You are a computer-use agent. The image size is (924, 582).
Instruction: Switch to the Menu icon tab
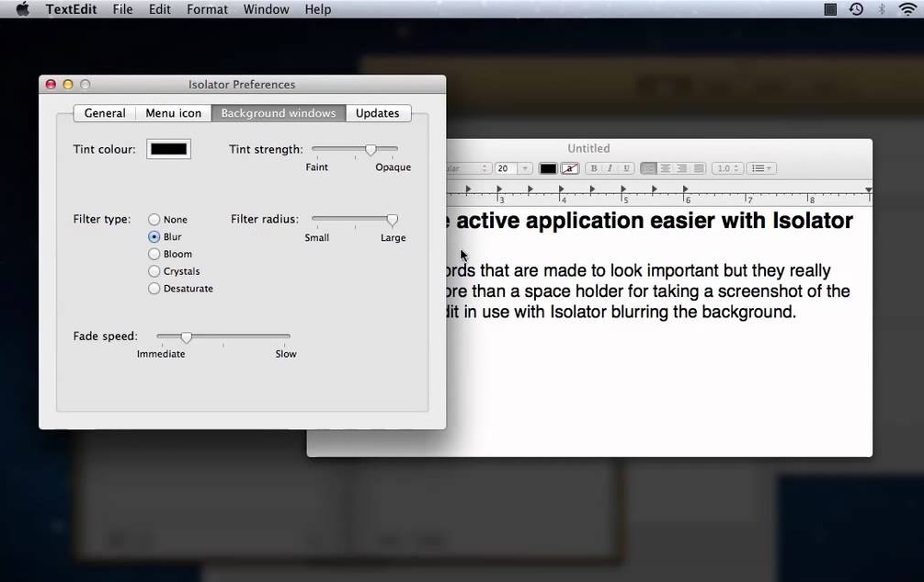tap(173, 113)
